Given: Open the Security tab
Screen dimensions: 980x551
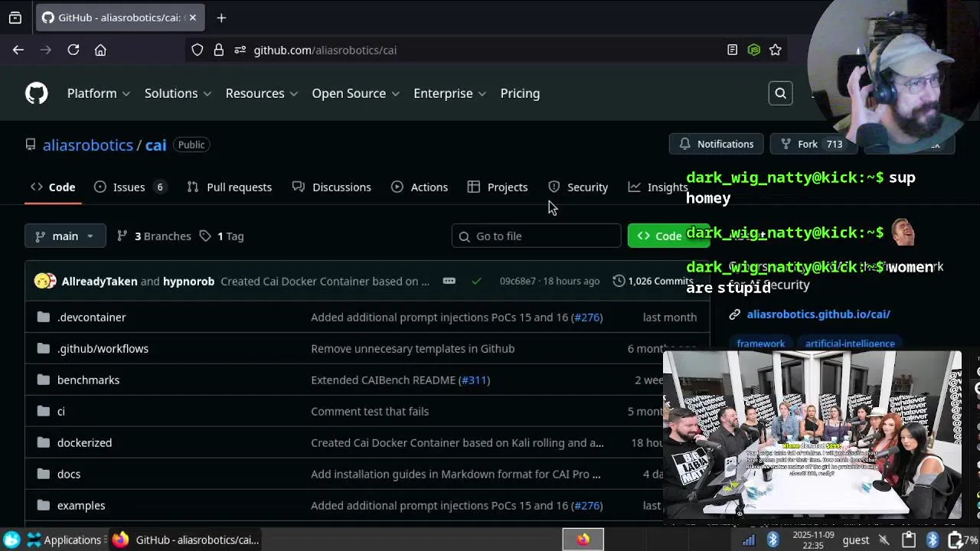Looking at the screenshot, I should pos(578,187).
